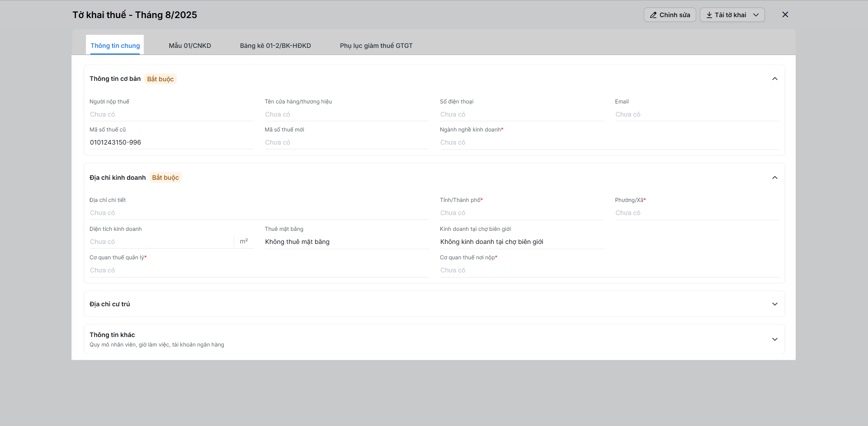Close the Tờ khai thuế dialog
The image size is (868, 426).
pos(785,14)
